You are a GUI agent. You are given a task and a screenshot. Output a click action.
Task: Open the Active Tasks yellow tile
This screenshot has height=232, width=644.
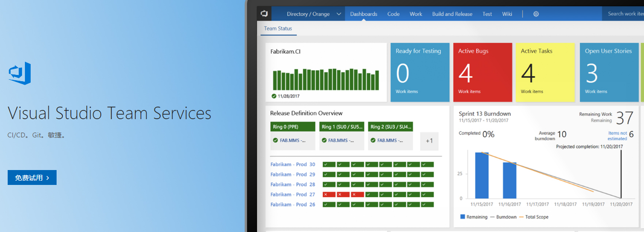pos(545,73)
